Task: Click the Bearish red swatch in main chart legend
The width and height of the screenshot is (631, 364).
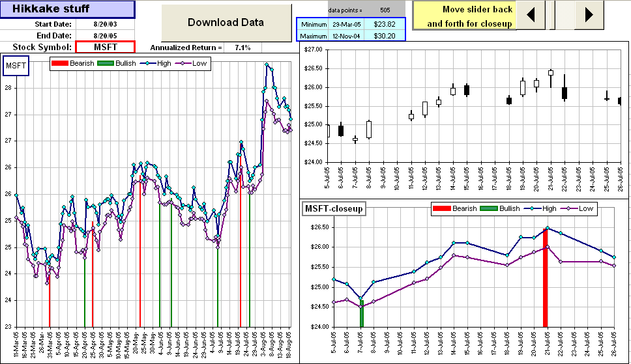Action: pos(59,64)
